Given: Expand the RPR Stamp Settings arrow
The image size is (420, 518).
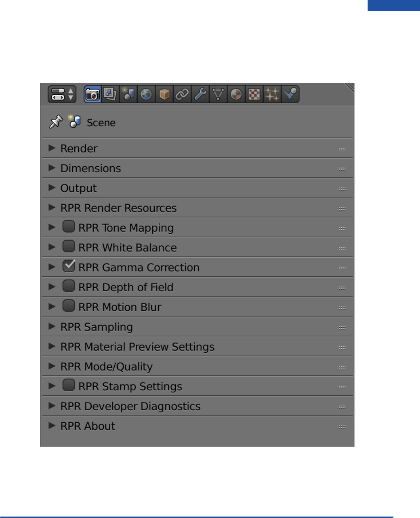Looking at the screenshot, I should tap(52, 386).
